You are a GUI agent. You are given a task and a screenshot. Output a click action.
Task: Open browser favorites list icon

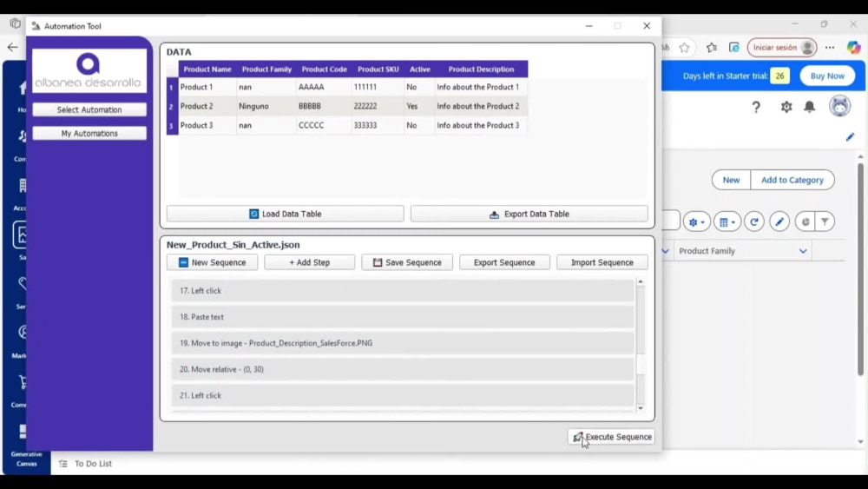tap(712, 48)
